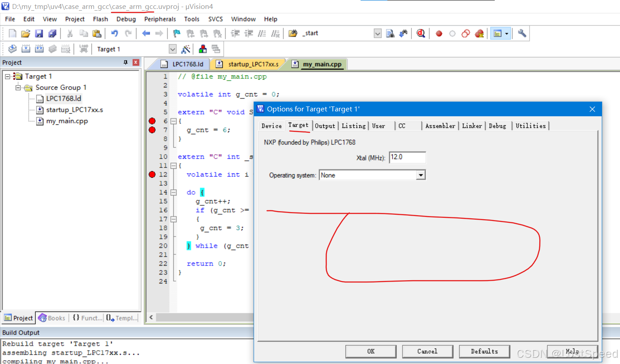The image size is (620, 364).
Task: Open the CC tab in the Options dialog
Action: tap(408, 126)
